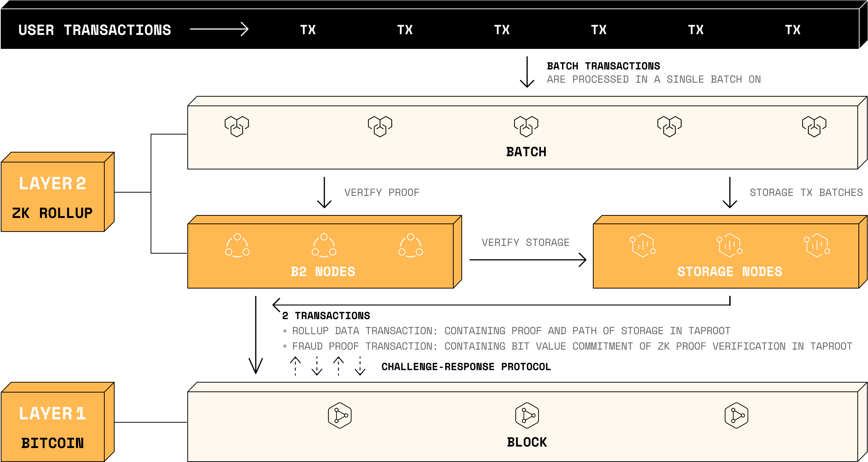Click the rightmost hexagon cluster icon in BATCH
This screenshot has height=462, width=868.
click(814, 126)
